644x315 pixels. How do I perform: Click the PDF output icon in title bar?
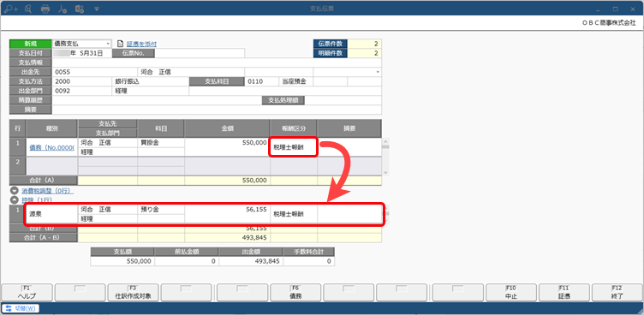[62, 9]
